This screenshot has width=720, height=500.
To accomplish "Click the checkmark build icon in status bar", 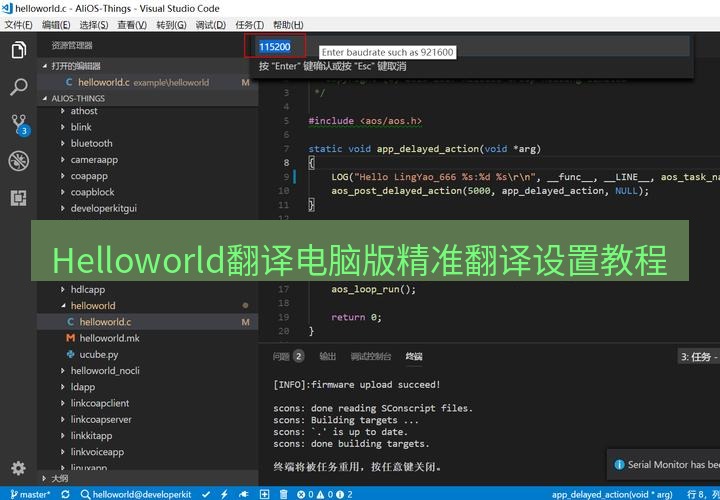I will click(206, 494).
